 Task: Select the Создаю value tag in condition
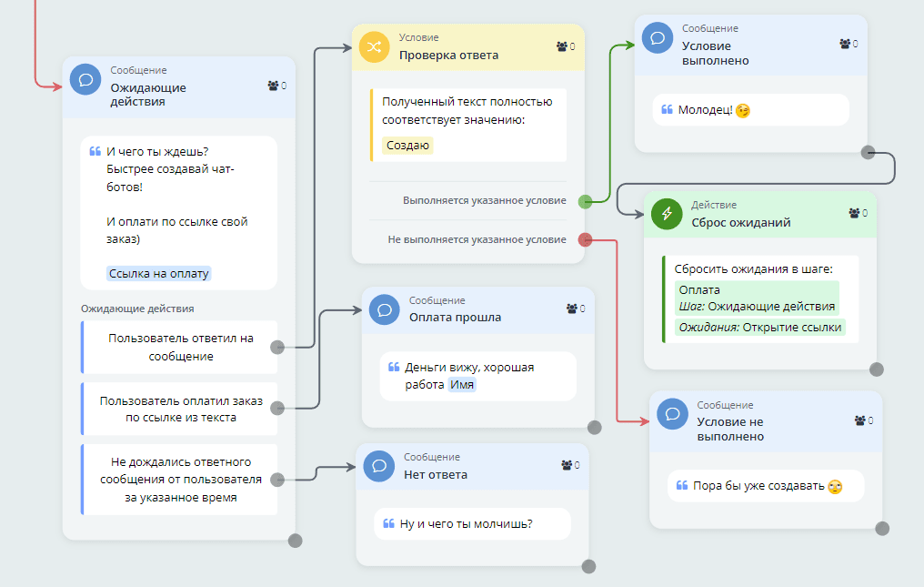[408, 146]
